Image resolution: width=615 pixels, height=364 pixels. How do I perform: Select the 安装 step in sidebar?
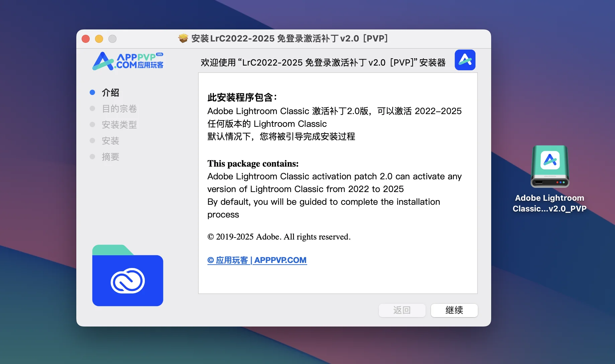110,141
